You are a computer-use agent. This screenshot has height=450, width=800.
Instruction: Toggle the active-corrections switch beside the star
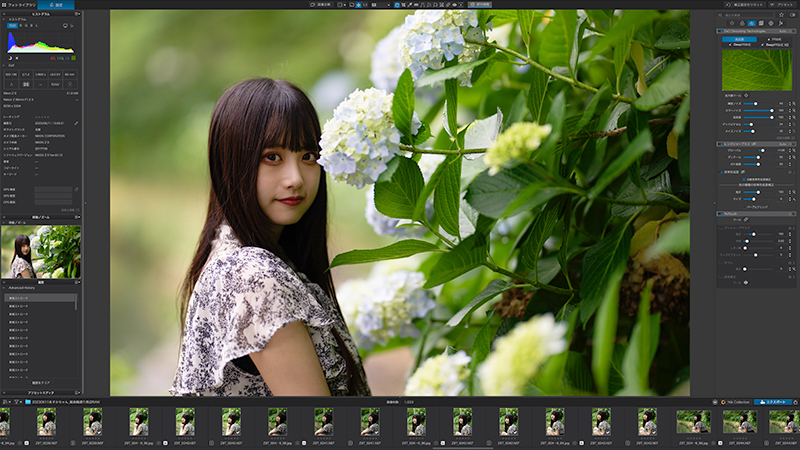(792, 15)
